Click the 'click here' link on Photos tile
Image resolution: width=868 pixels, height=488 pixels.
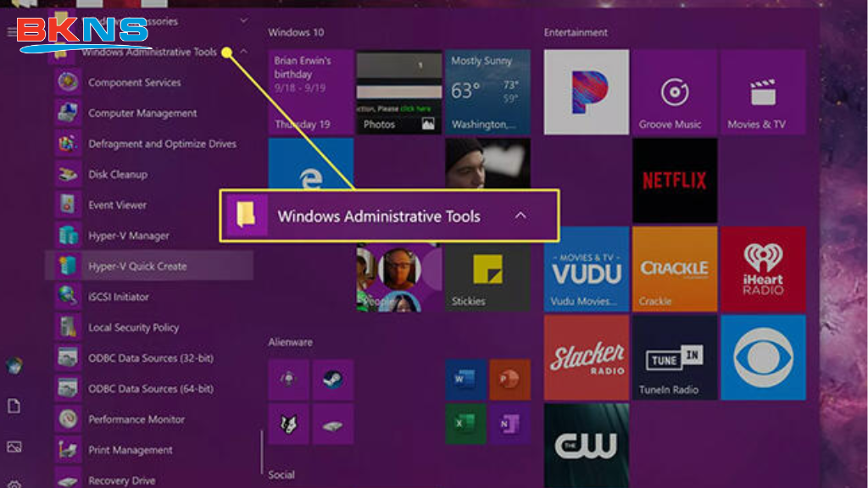[x=415, y=108]
